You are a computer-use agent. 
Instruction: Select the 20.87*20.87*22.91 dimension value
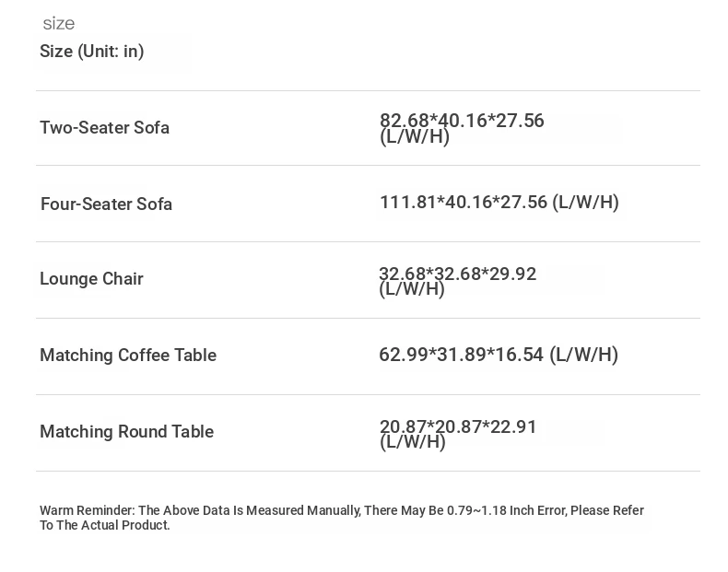458,426
